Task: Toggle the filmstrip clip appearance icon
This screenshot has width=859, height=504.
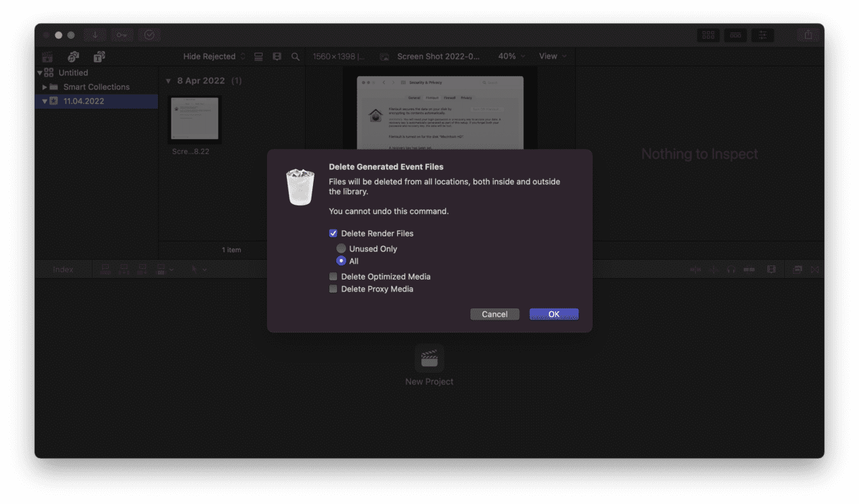Action: pos(277,56)
